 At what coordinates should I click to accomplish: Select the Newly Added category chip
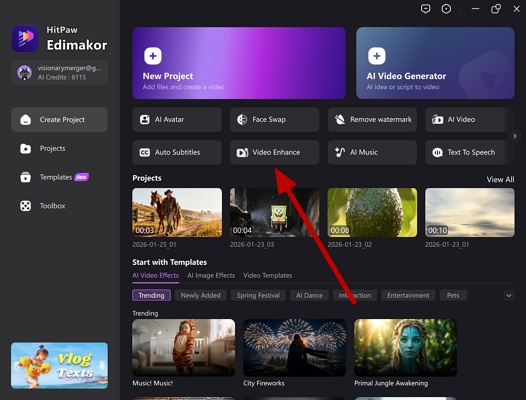201,295
